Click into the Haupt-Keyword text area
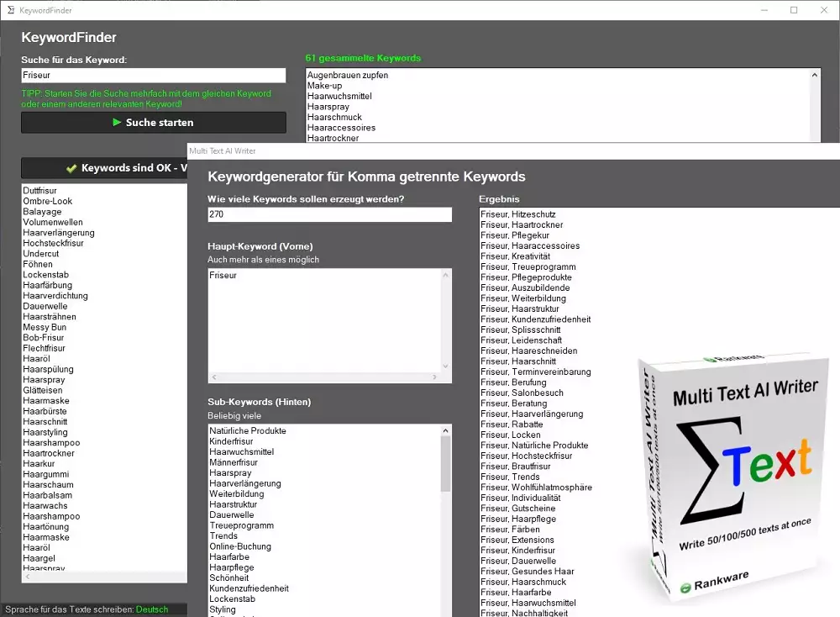The width and height of the screenshot is (840, 617). click(325, 320)
